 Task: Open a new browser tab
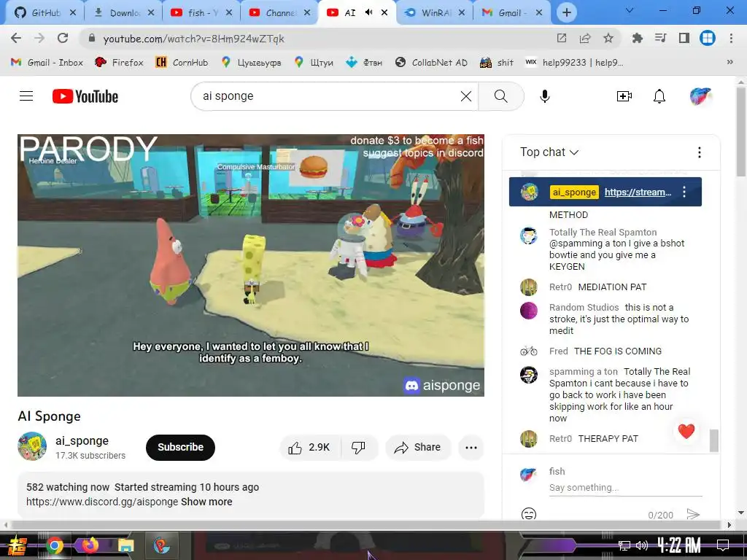tap(566, 12)
